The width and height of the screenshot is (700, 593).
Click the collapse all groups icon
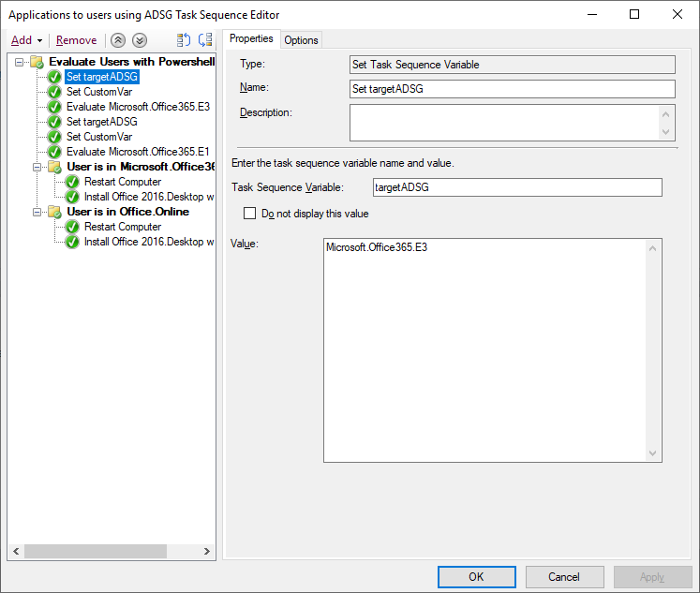(205, 40)
